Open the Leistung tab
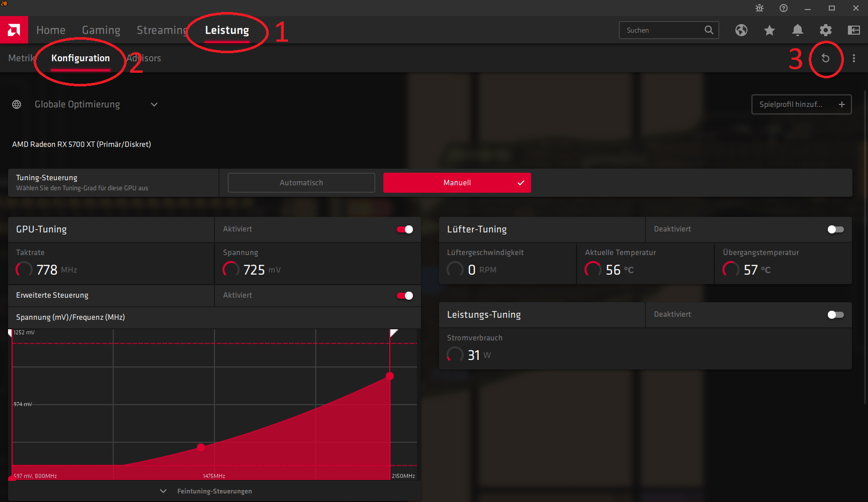The height and width of the screenshot is (502, 868). (x=227, y=30)
